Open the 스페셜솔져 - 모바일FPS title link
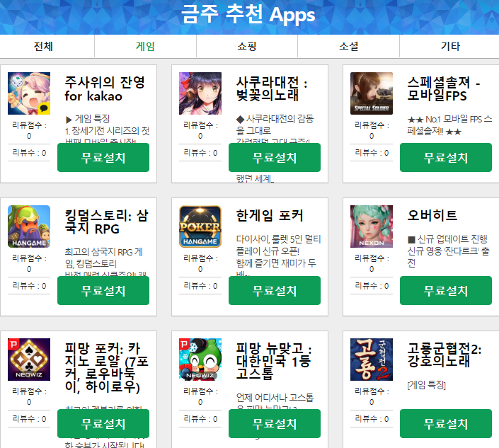Viewport: 499px width, 448px height. click(444, 88)
